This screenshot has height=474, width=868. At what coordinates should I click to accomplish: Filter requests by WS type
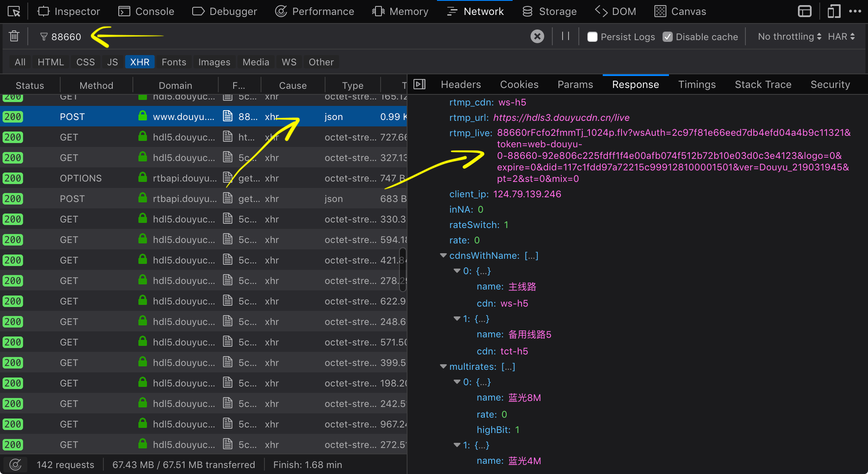289,62
